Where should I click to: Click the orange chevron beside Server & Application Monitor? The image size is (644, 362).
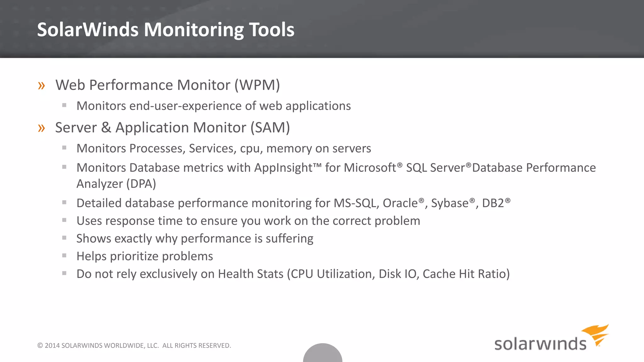(x=41, y=128)
